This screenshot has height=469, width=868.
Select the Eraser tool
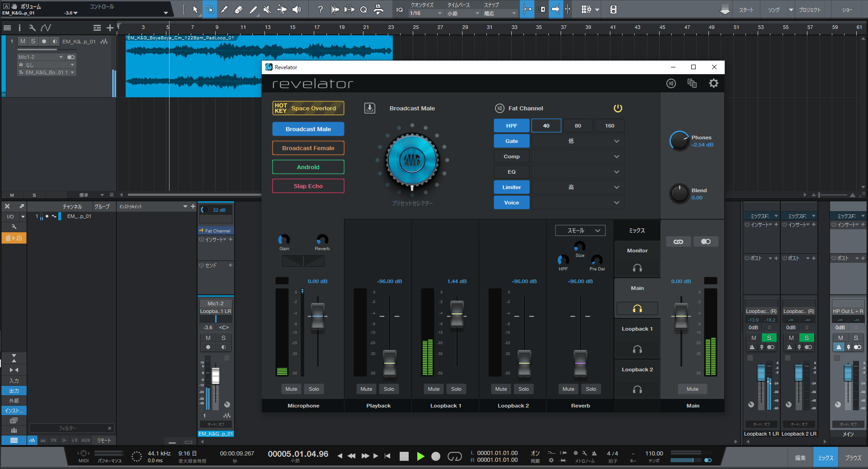[x=239, y=9]
